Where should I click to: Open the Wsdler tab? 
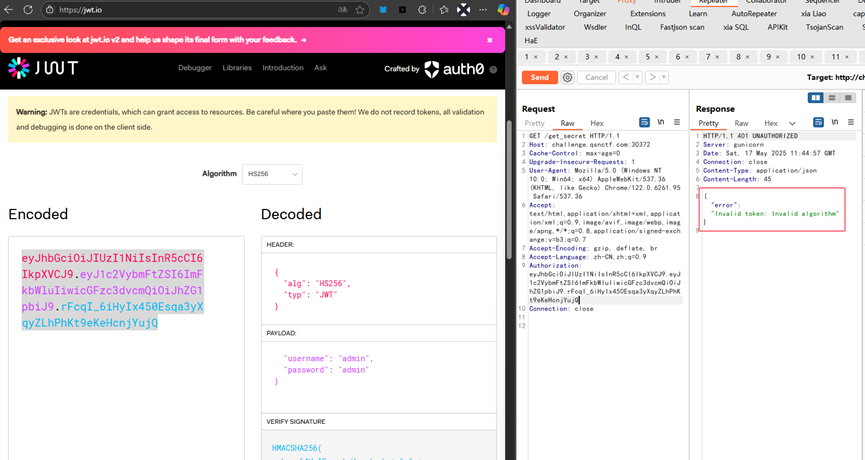click(595, 27)
